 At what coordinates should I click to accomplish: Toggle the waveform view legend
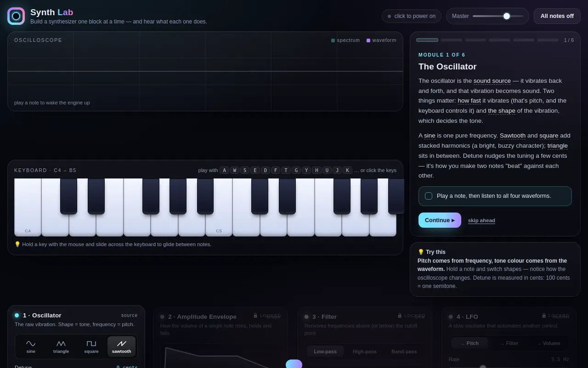pyautogui.click(x=381, y=40)
